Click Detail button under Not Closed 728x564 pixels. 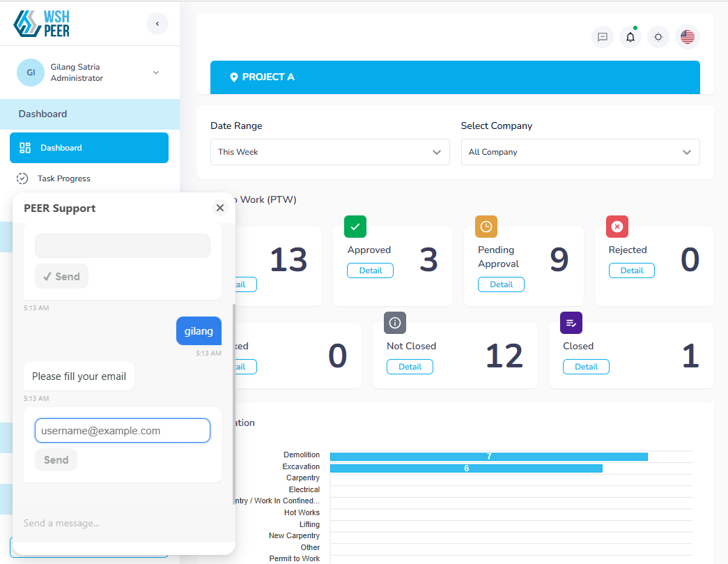coord(410,367)
